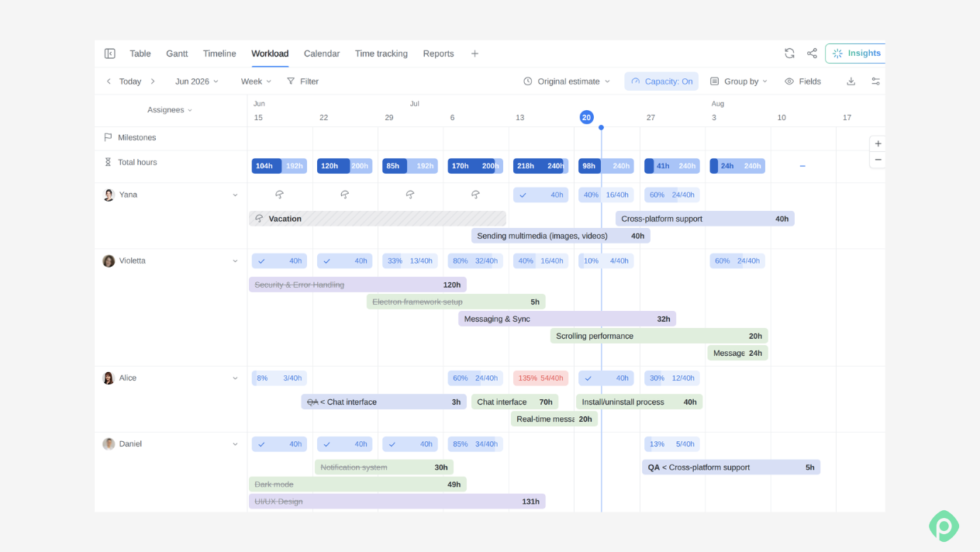Click the current date marker 20
The image size is (980, 552).
tap(586, 117)
